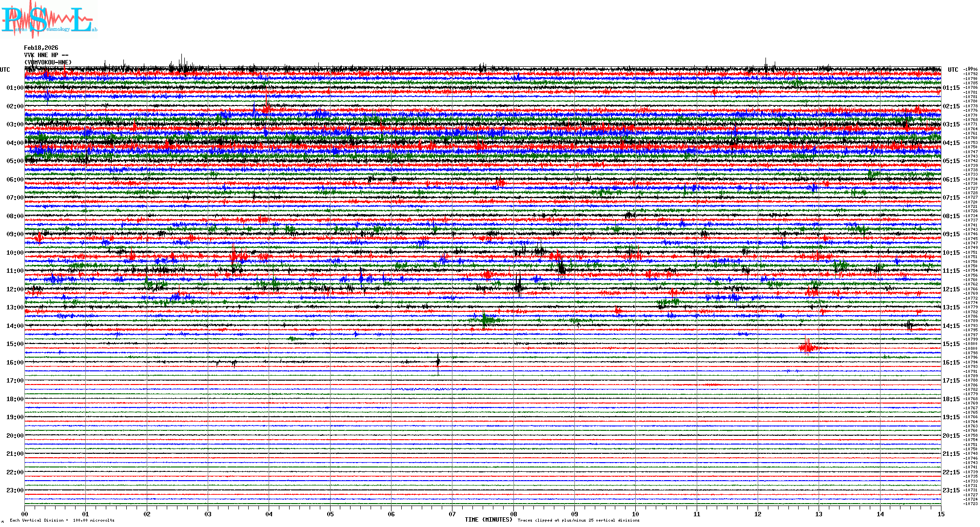Click the 14:15 time label on right
The width and height of the screenshot is (980, 527).
pyautogui.click(x=951, y=326)
